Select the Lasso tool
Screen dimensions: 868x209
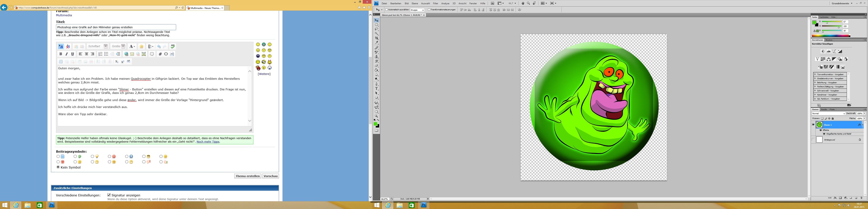tap(376, 29)
